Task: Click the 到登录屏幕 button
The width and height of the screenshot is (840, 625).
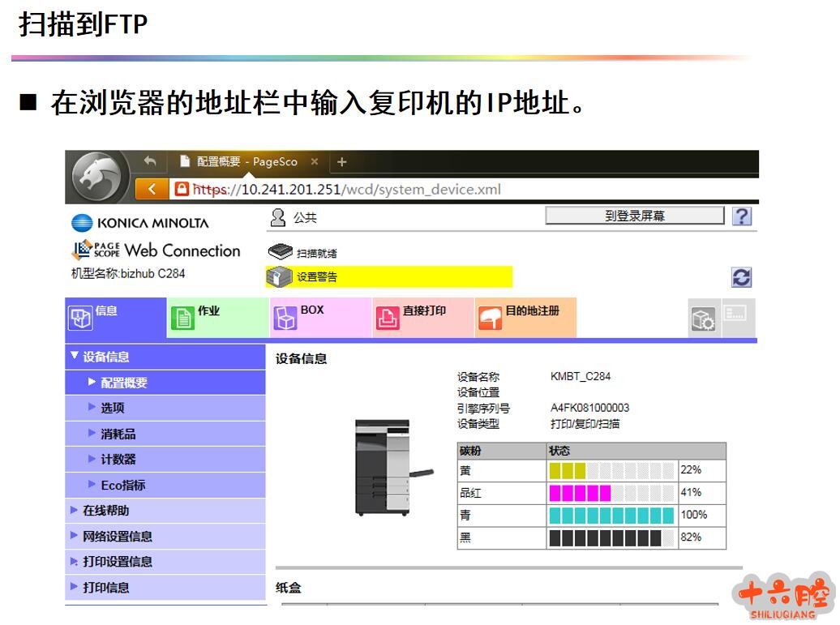Action: [634, 216]
